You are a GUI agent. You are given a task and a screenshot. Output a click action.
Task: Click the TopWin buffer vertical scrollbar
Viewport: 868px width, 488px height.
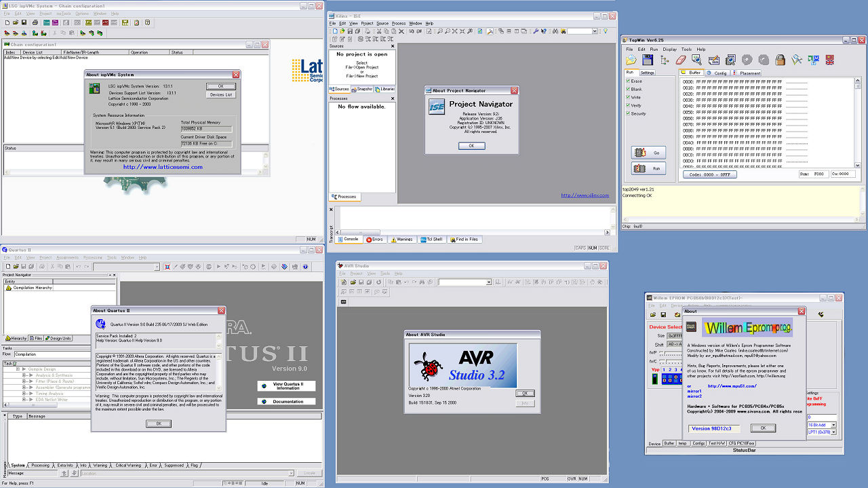click(x=857, y=122)
